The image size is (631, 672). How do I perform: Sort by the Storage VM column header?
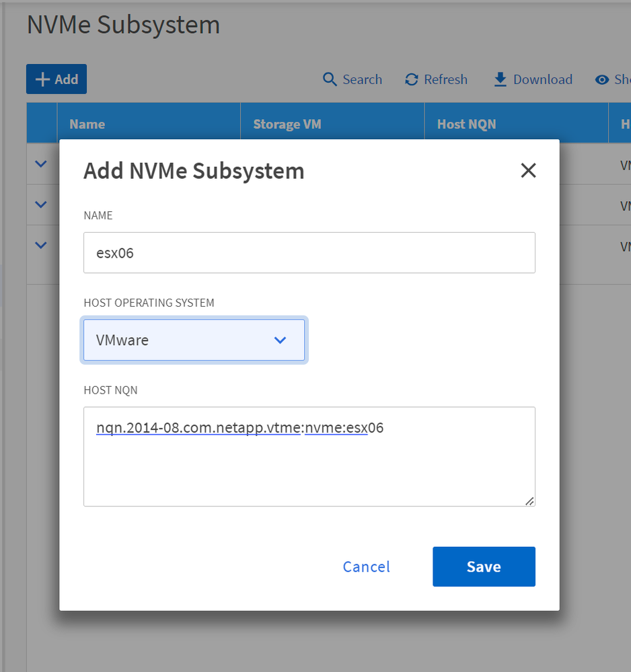pyautogui.click(x=287, y=124)
